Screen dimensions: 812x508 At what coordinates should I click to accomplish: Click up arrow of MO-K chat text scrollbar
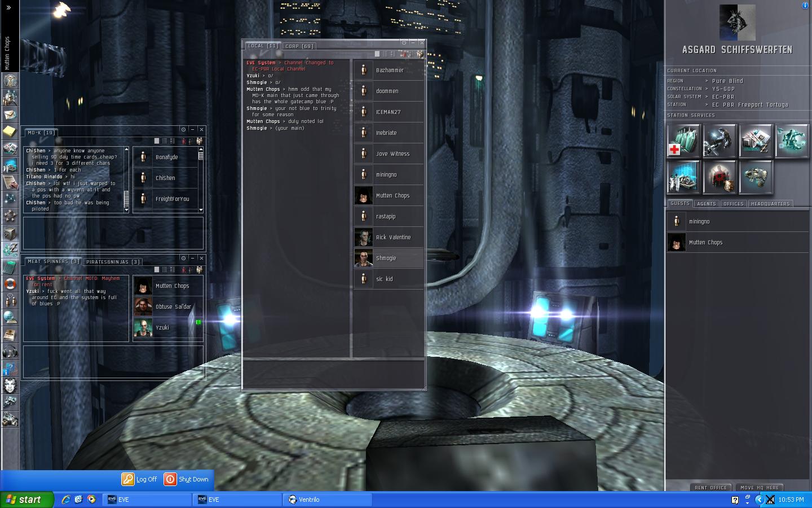(x=126, y=149)
